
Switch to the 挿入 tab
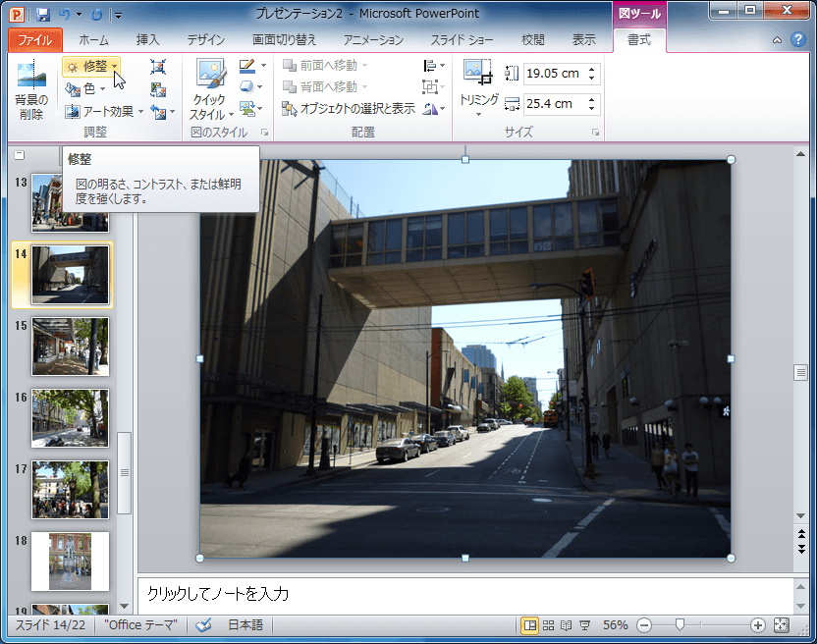[147, 40]
